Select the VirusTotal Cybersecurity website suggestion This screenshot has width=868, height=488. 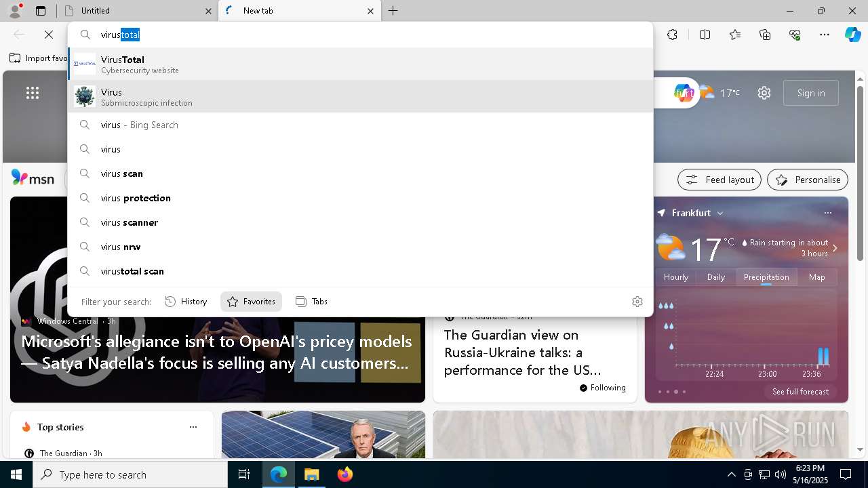tap(361, 64)
